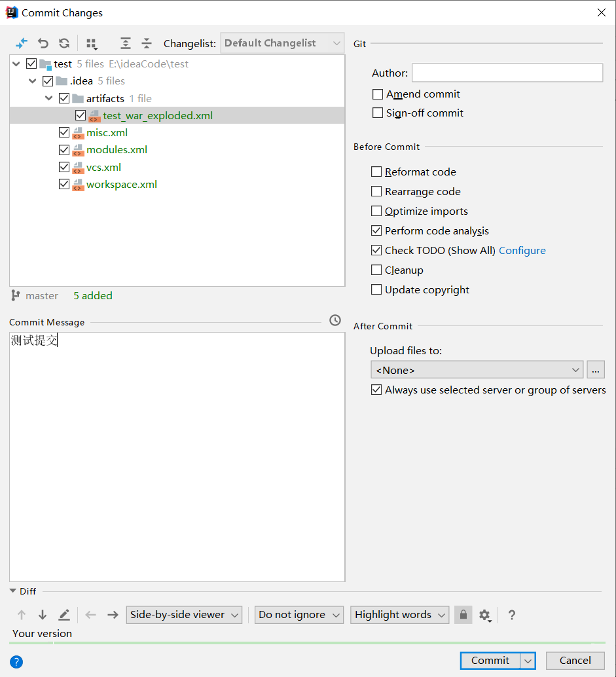Collapse the artifacts folder node
616x677 pixels.
[49, 98]
